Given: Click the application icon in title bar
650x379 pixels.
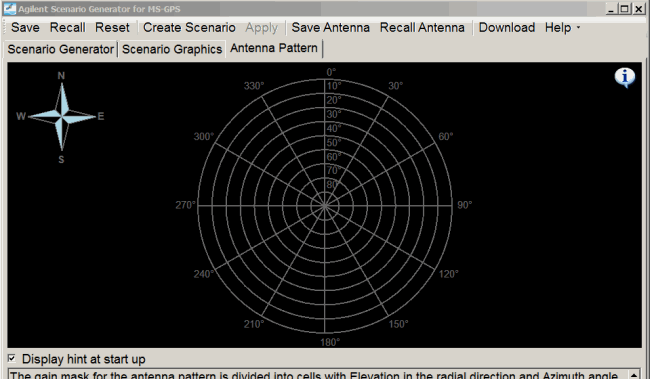Looking at the screenshot, I should (x=10, y=9).
